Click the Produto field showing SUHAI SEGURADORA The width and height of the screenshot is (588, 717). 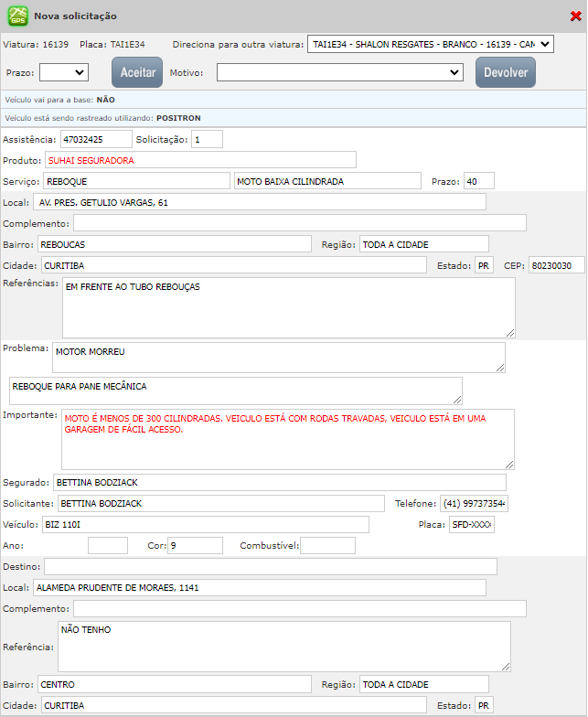[x=199, y=160]
